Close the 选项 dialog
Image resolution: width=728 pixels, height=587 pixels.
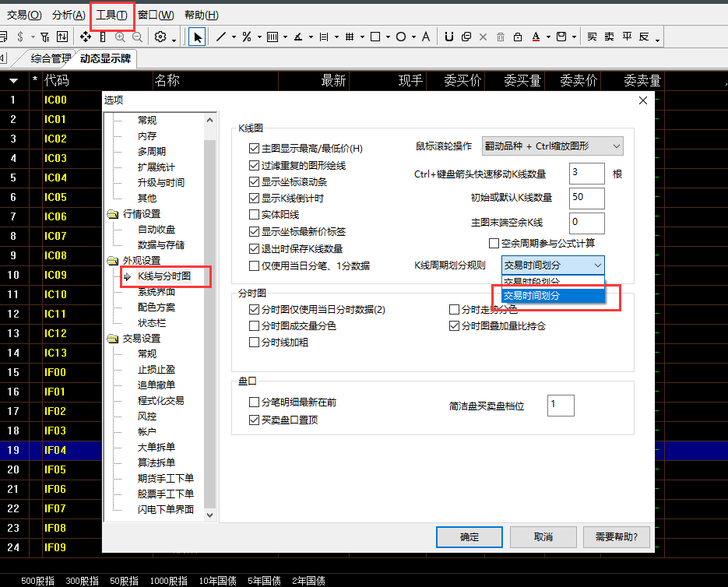pyautogui.click(x=643, y=100)
